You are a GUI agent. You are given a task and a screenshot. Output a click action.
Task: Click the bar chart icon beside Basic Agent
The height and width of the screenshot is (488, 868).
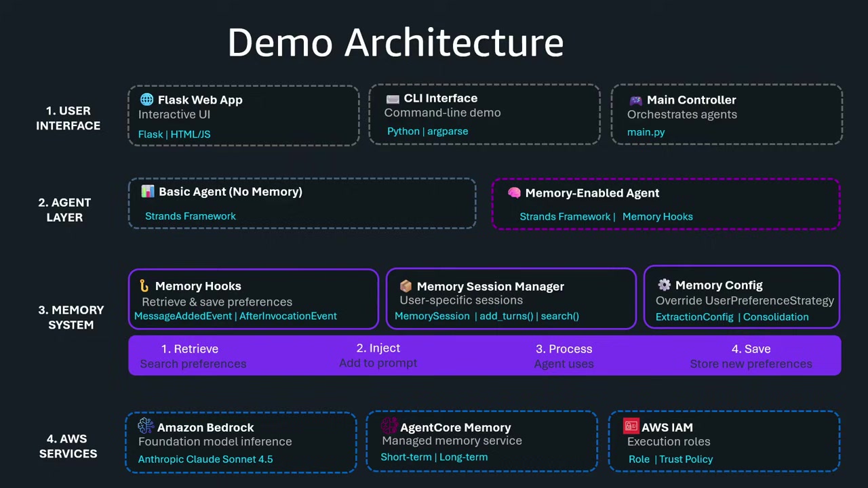point(148,192)
